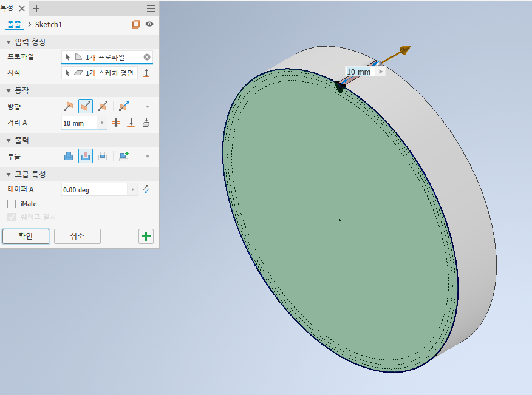The height and width of the screenshot is (395, 532).
Task: Pick the asymmetric direction icon
Action: coord(124,106)
